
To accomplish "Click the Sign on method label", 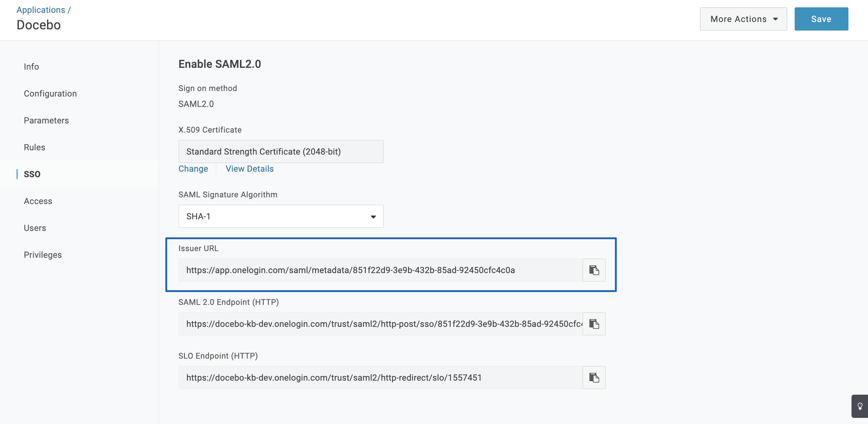I will point(208,88).
